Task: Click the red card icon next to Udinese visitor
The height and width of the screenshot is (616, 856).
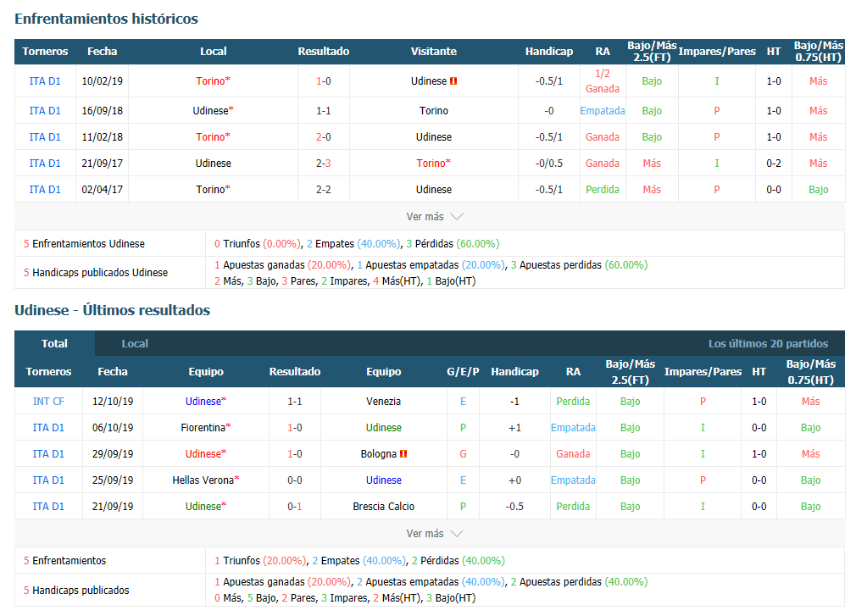Action: point(453,80)
